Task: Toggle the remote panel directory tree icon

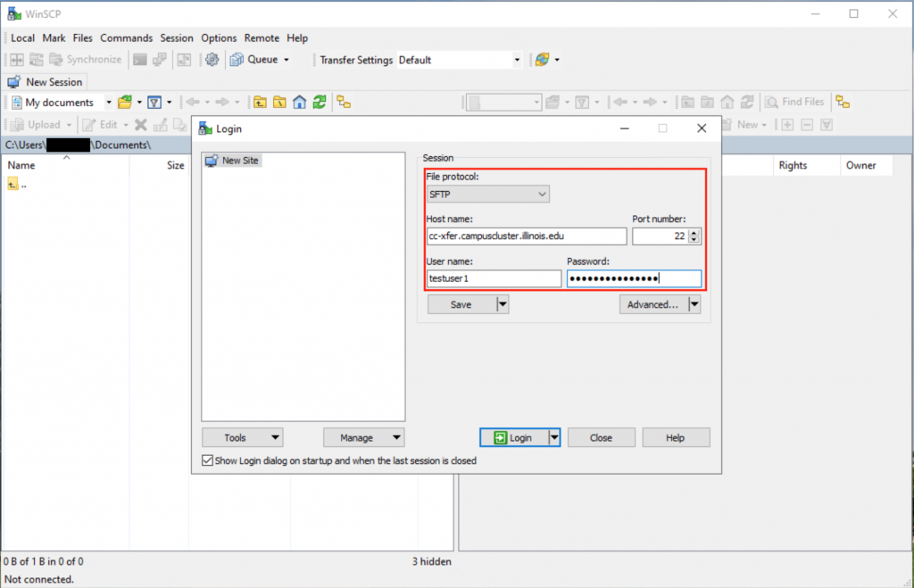Action: click(x=843, y=102)
